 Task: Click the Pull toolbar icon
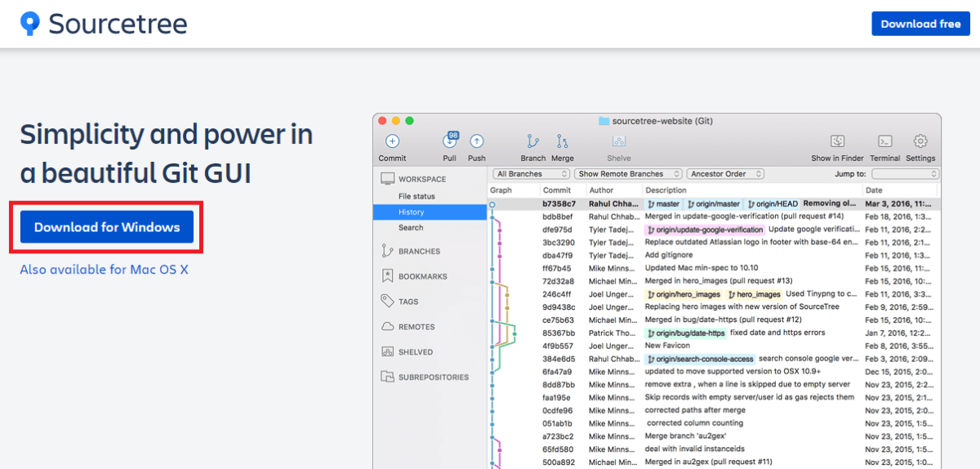click(450, 141)
